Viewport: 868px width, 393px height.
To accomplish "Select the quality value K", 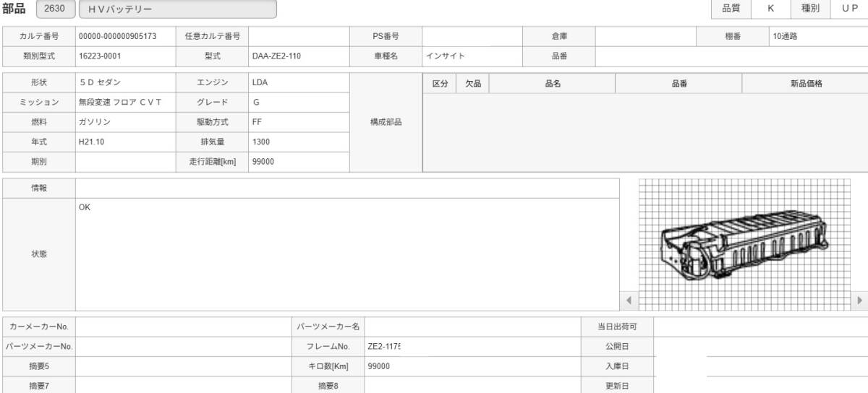I will [x=770, y=8].
